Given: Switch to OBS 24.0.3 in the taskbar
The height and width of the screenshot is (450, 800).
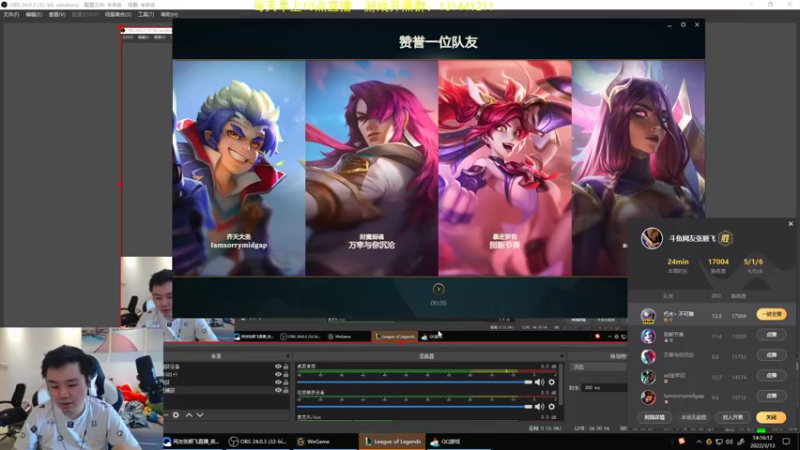Looking at the screenshot, I should (258, 441).
